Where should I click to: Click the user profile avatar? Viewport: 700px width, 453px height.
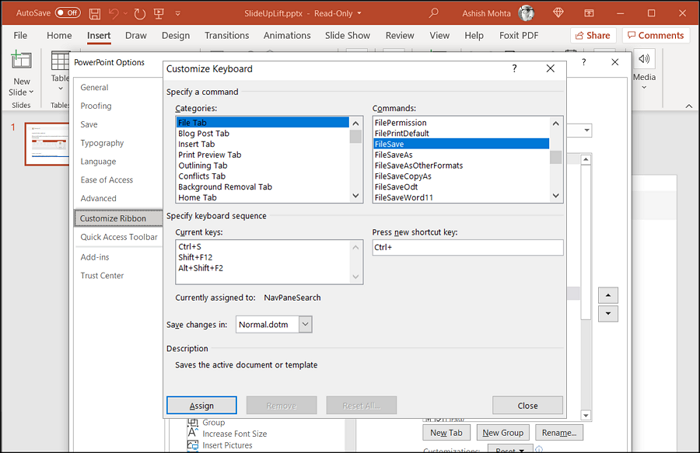coord(526,13)
